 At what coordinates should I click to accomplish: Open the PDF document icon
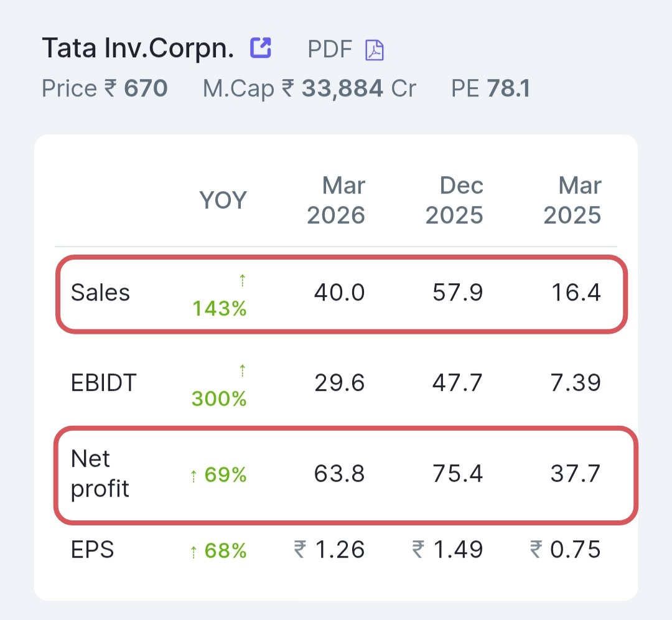click(374, 50)
